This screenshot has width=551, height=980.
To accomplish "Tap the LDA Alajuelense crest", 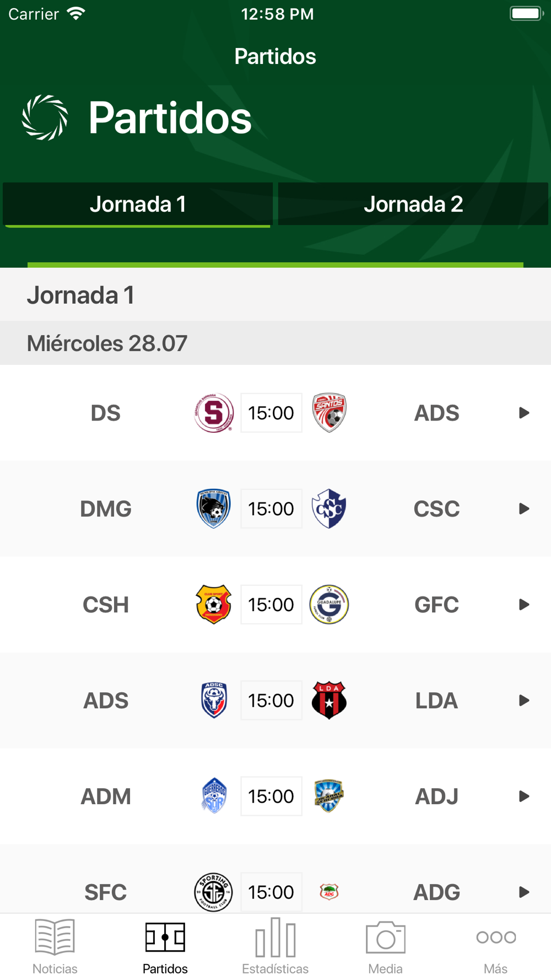I will pyautogui.click(x=329, y=701).
